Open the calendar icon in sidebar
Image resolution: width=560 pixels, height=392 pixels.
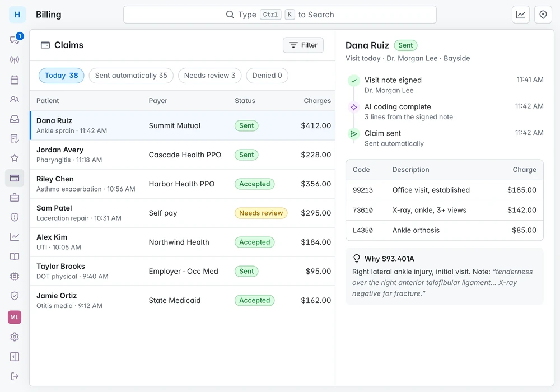[x=15, y=80]
